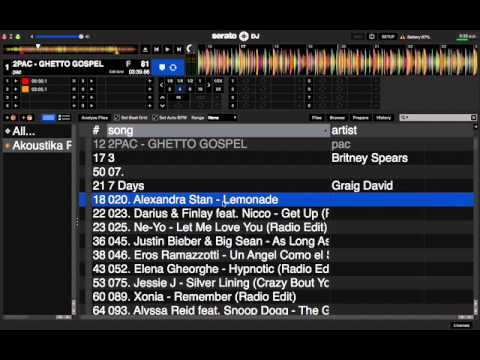Select 1/8 beat loop size
The width and height of the screenshot is (480, 360).
pos(170,81)
